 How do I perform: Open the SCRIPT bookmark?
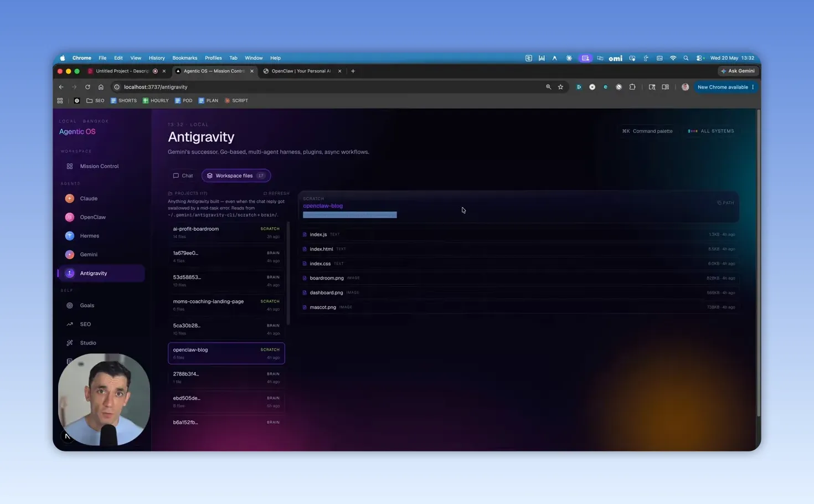click(x=236, y=101)
